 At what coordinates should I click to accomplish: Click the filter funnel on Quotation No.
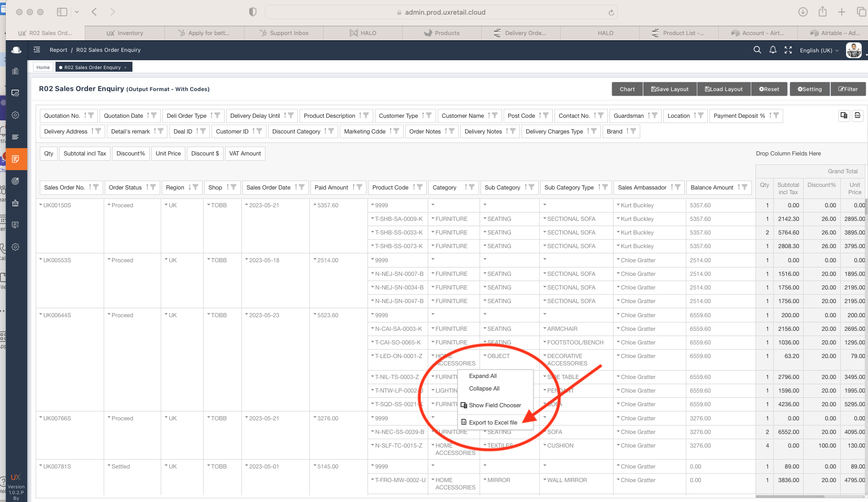91,116
